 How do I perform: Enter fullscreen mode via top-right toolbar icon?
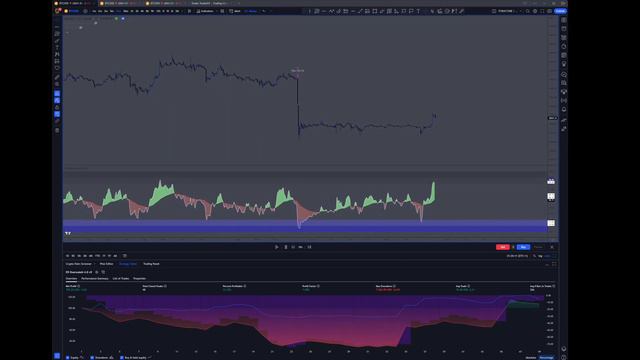[x=542, y=11]
